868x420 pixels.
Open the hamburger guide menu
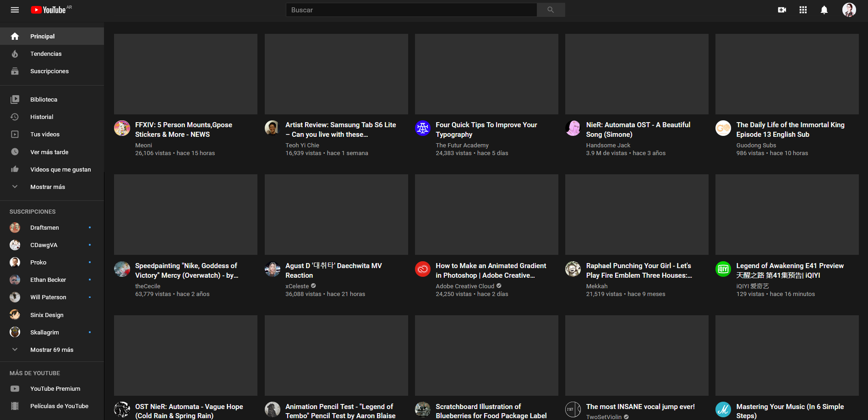(x=15, y=10)
